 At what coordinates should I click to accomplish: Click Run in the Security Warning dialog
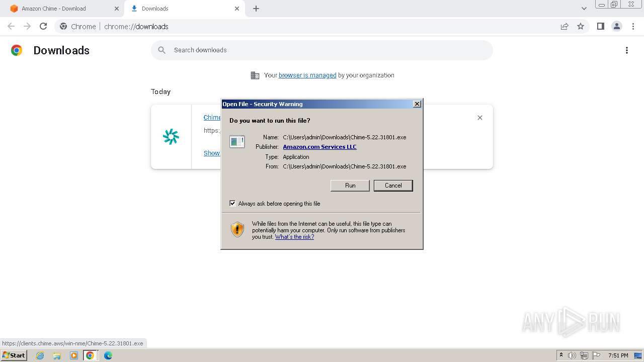[350, 186]
